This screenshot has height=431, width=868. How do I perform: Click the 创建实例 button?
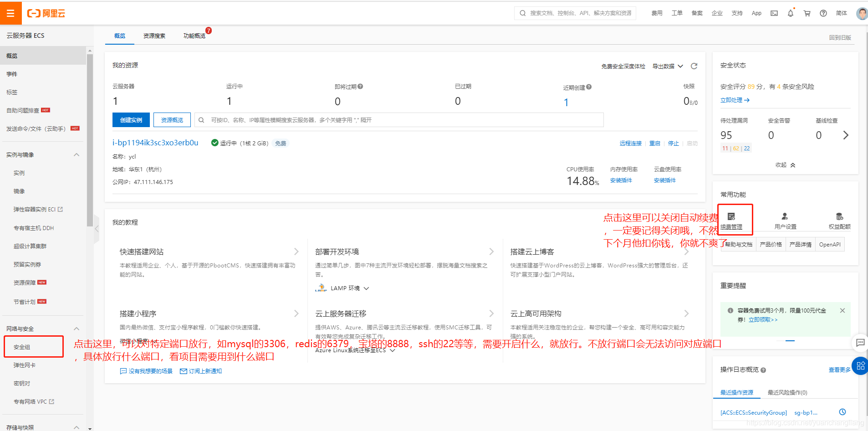pyautogui.click(x=131, y=119)
